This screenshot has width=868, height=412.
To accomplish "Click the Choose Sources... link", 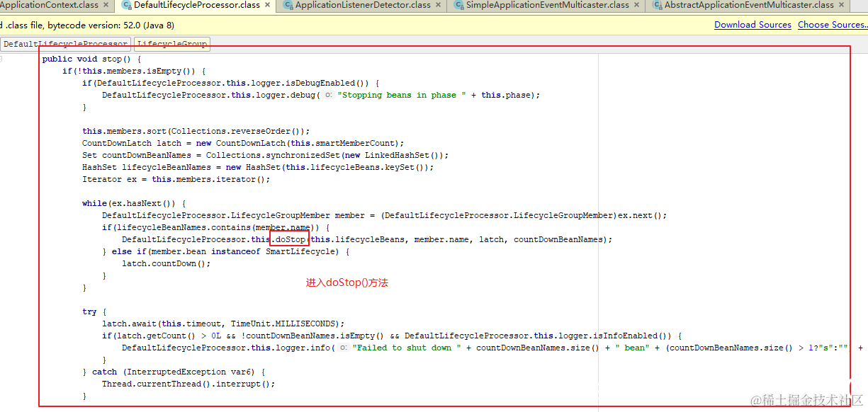I will [832, 25].
